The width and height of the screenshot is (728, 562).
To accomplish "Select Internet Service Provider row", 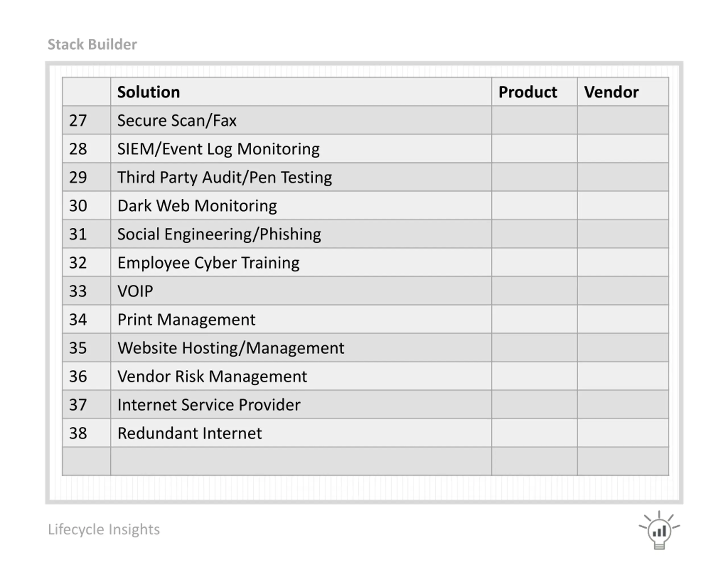I will pos(365,404).
